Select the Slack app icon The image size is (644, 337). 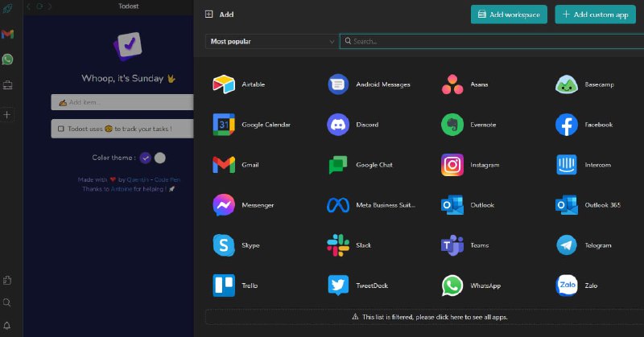pyautogui.click(x=337, y=245)
